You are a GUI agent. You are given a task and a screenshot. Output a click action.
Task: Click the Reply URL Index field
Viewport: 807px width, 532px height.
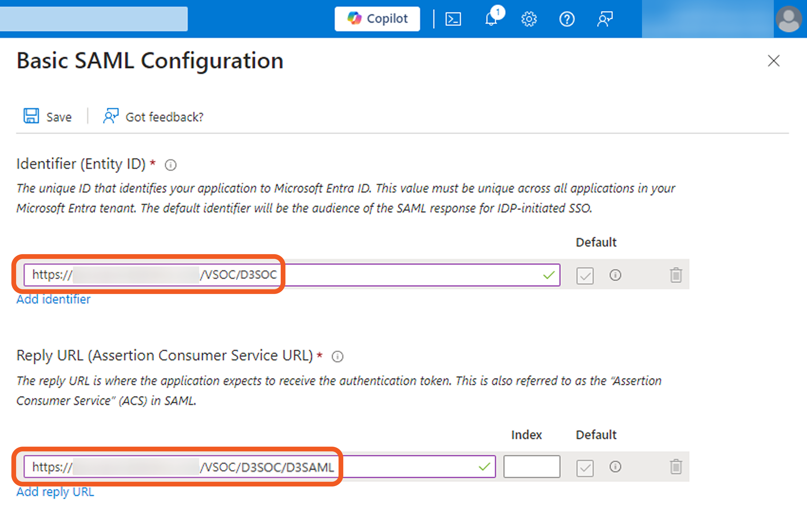[532, 467]
